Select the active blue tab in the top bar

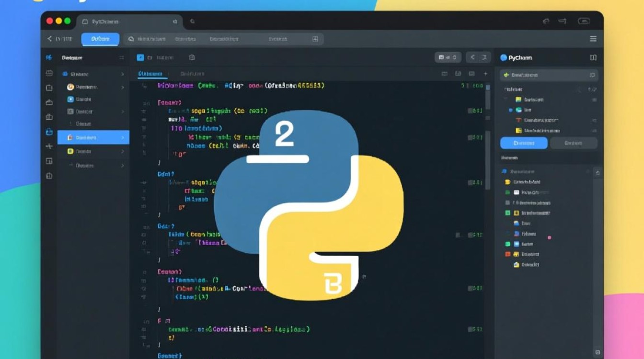click(x=100, y=39)
